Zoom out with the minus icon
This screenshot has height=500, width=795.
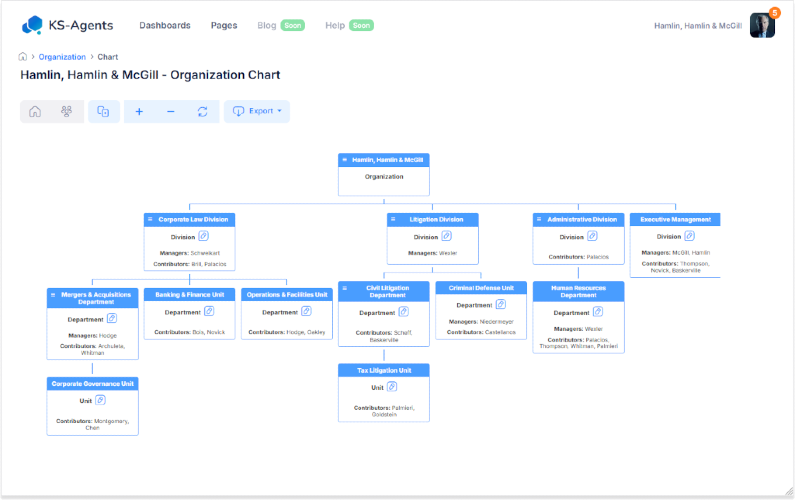tap(171, 112)
